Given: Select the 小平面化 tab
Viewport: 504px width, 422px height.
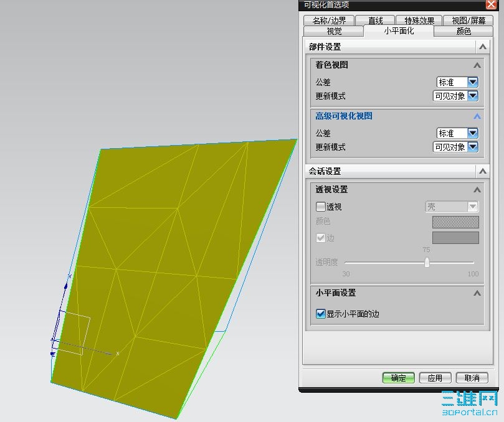Looking at the screenshot, I should click(x=399, y=31).
